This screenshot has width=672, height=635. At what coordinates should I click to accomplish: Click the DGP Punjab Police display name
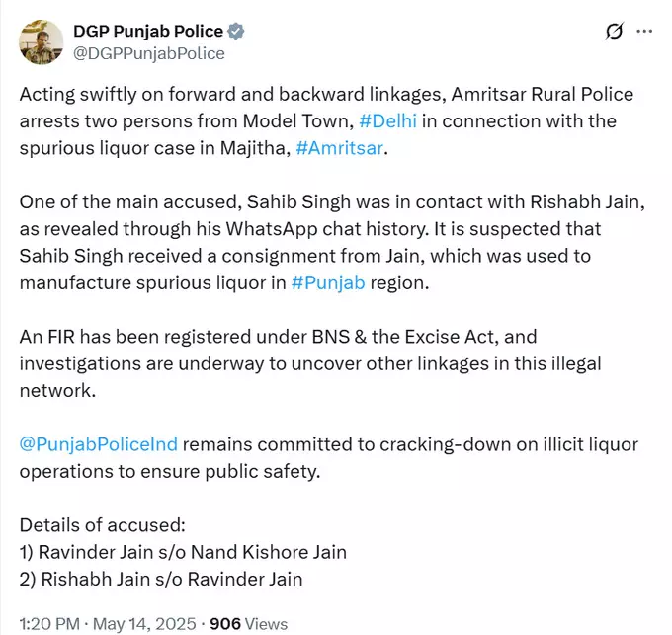pyautogui.click(x=147, y=32)
